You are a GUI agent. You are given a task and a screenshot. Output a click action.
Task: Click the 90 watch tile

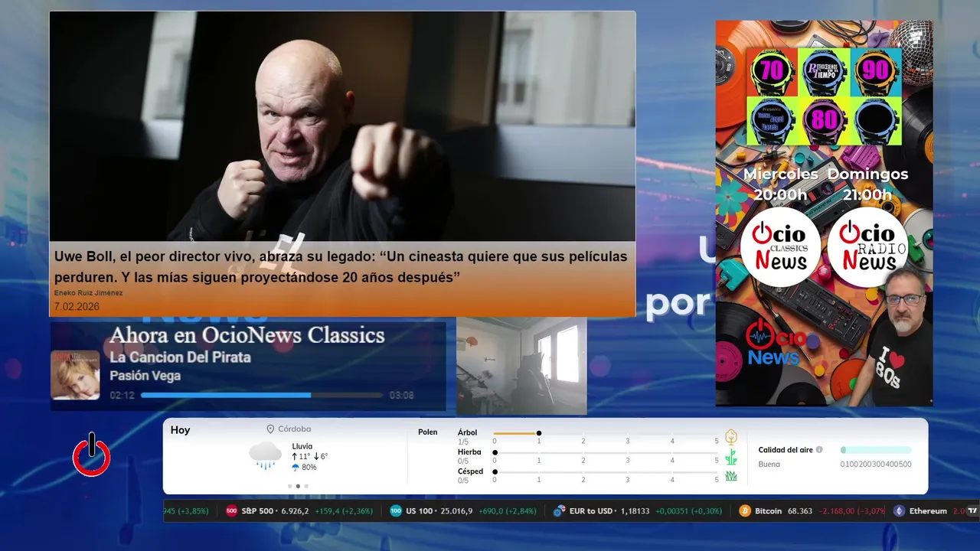tap(876, 72)
